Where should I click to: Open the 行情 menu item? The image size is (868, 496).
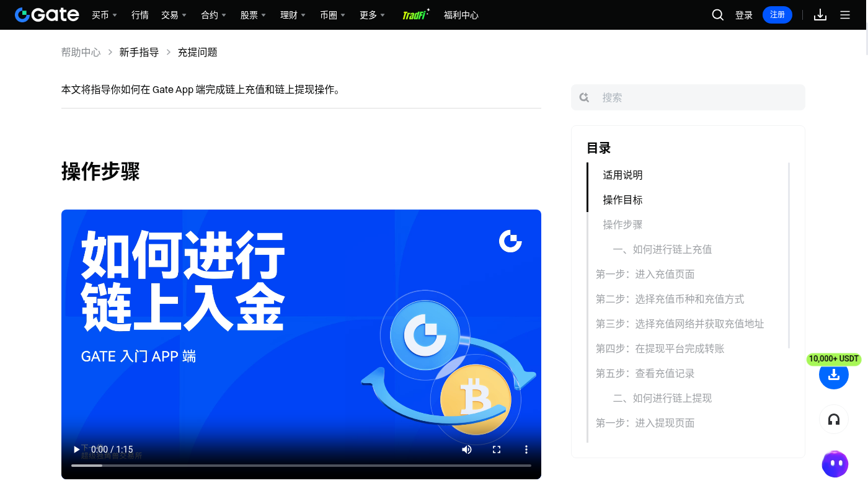coord(140,15)
